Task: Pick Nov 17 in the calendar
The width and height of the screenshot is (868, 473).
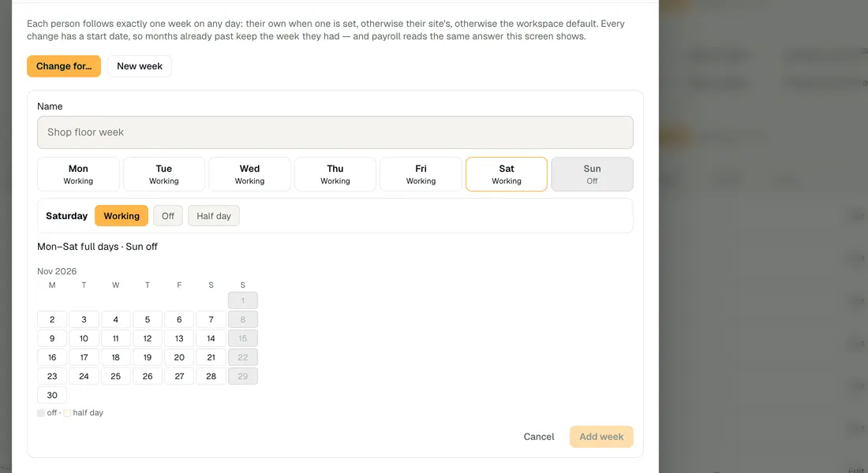Action: click(x=84, y=357)
